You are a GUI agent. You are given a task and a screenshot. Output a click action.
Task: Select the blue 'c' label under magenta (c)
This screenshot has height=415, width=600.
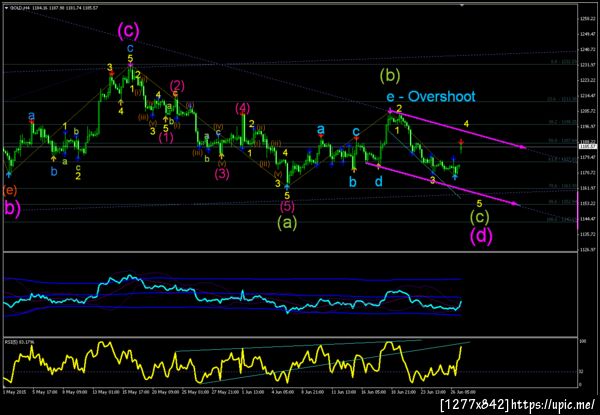click(130, 49)
